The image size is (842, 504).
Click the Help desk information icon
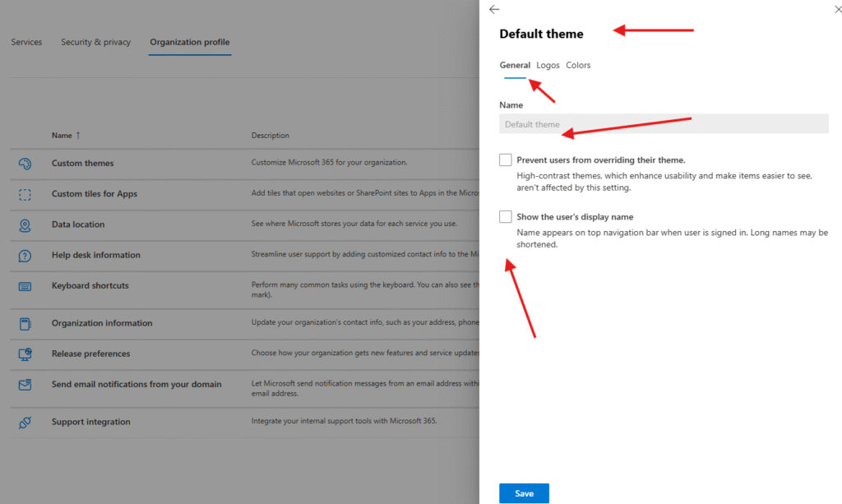(25, 256)
